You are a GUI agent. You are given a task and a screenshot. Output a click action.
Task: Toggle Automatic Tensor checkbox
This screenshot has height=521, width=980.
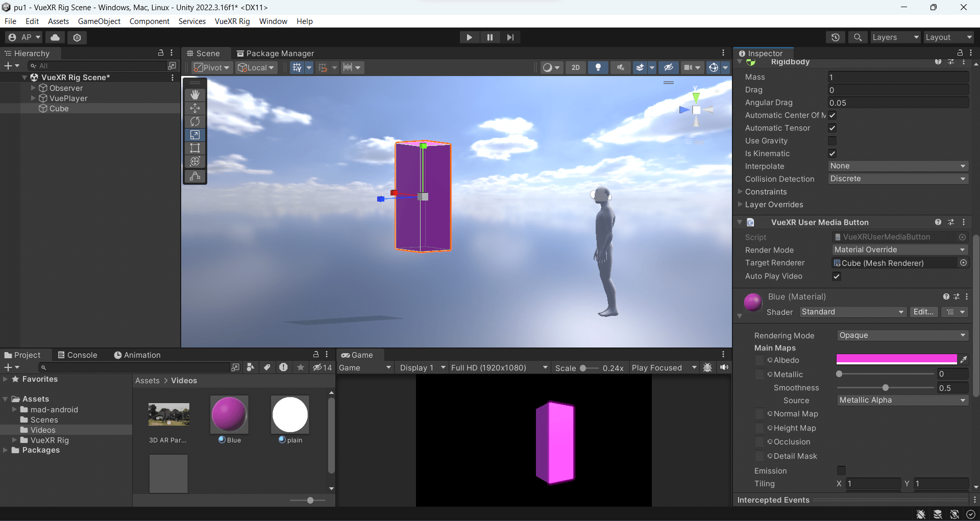(832, 128)
